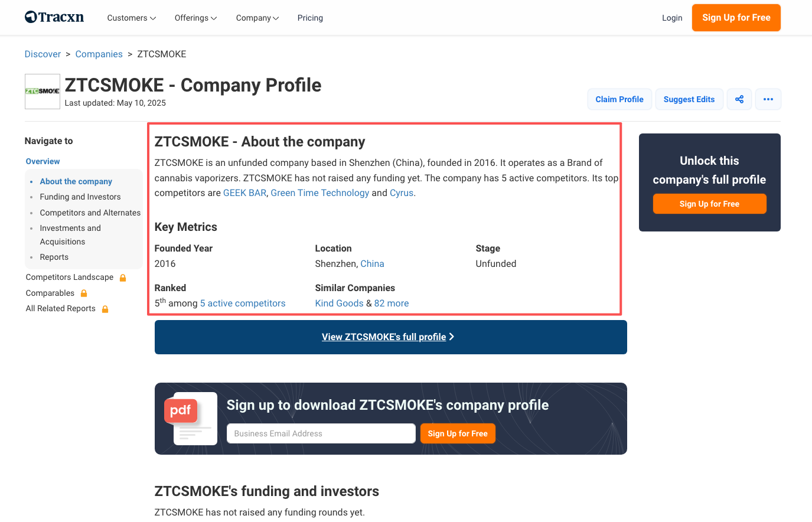Click the Companies breadcrumb link
Image resolution: width=812 pixels, height=522 pixels.
tap(99, 54)
